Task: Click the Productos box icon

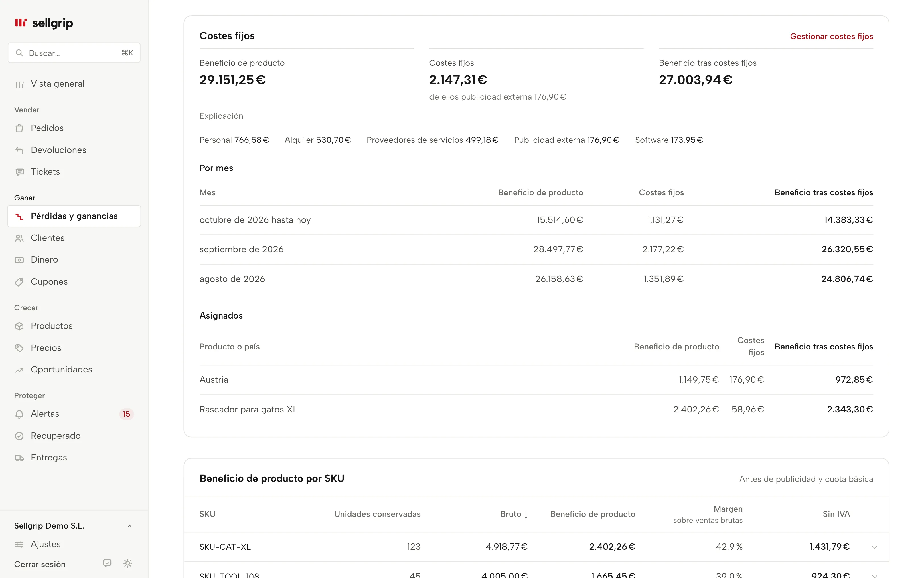Action: (19, 326)
